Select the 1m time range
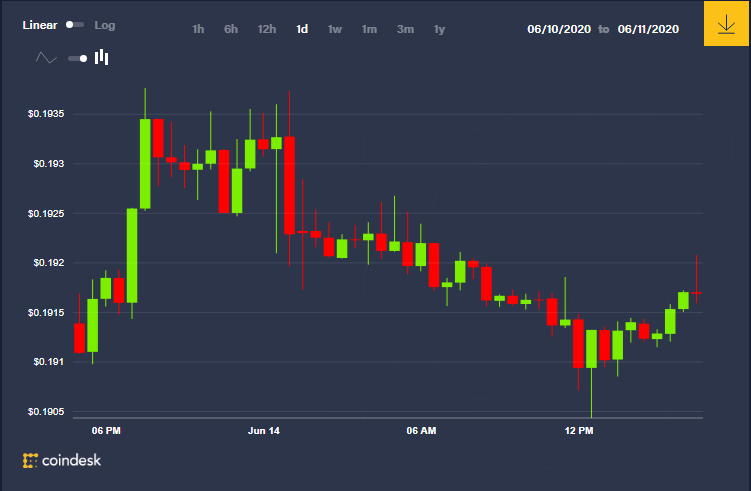The height and width of the screenshot is (491, 751). 369,29
